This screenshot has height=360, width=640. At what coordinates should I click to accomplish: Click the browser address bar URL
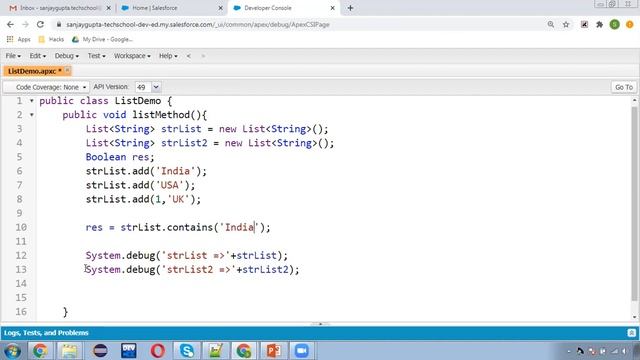coord(198,24)
